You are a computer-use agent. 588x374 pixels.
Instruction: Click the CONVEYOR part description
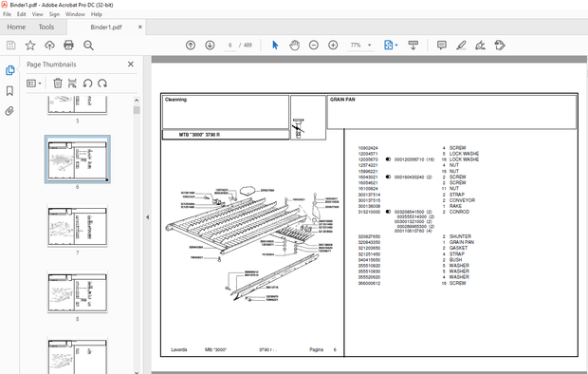(462, 200)
